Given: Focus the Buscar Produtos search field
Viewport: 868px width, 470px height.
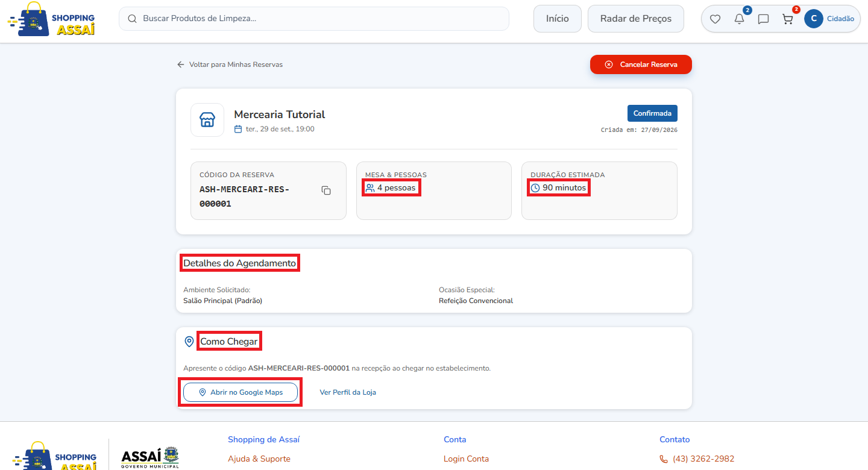Looking at the screenshot, I should click(x=314, y=19).
